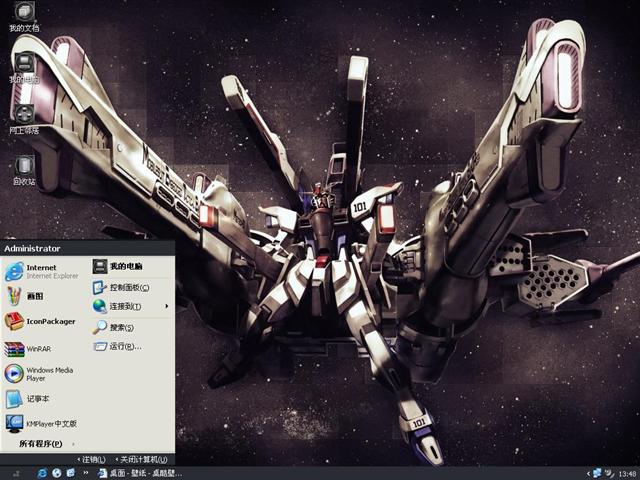Select the 网上邻居 desktop icon
640x480 pixels.
coord(24,120)
